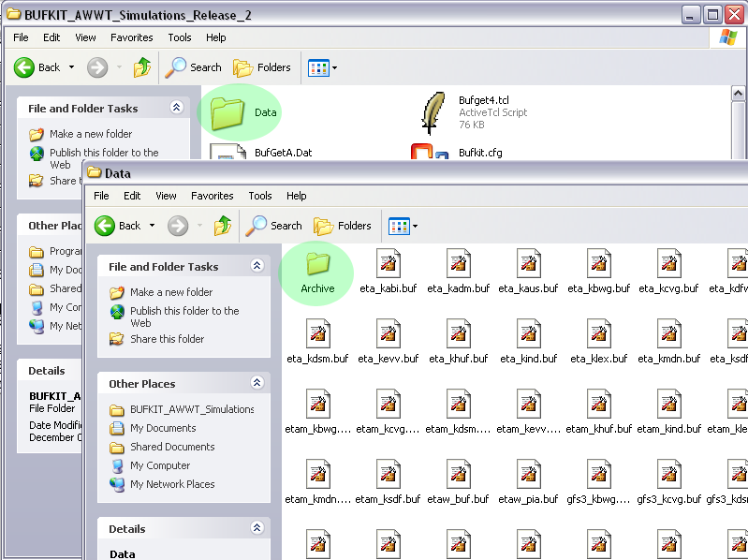Open Tools menu in Data window
Image resolution: width=748 pixels, height=560 pixels.
click(260, 196)
